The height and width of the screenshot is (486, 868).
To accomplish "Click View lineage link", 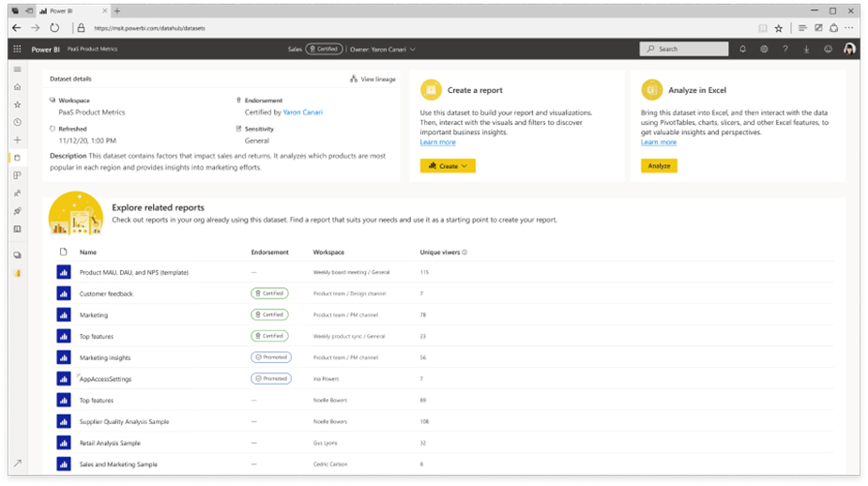I will pyautogui.click(x=373, y=79).
